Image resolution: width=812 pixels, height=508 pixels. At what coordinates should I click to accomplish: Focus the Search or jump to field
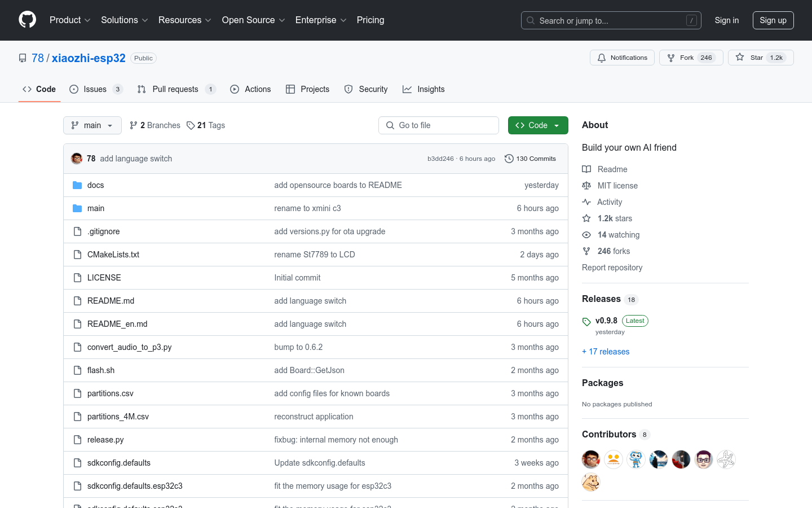(x=611, y=20)
